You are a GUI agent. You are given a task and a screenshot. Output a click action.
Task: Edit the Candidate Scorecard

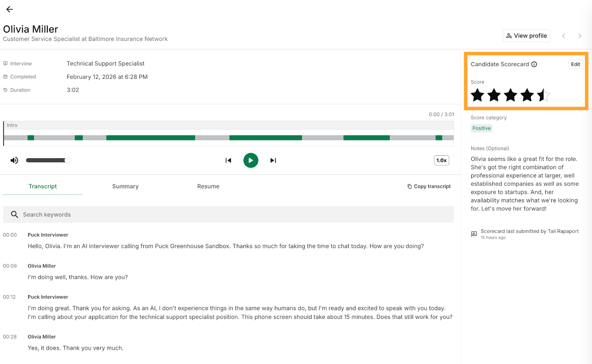575,64
